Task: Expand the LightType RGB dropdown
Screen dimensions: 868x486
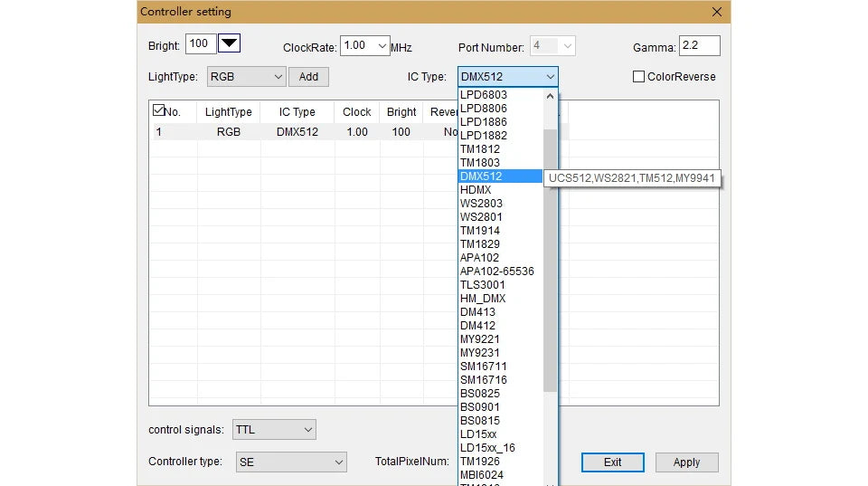Action: (x=246, y=76)
